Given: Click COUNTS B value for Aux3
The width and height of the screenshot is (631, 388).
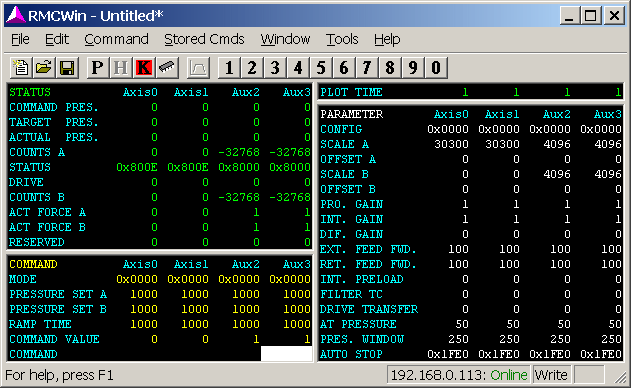Looking at the screenshot, I should point(290,197).
